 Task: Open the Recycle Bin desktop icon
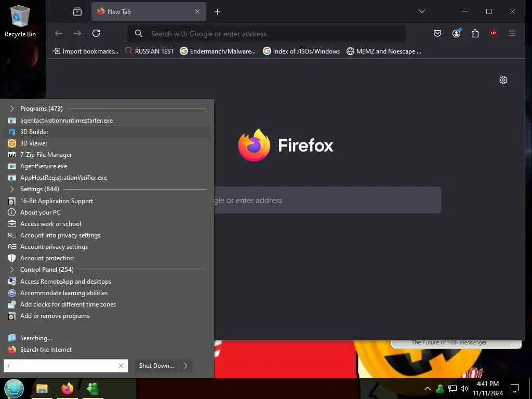click(x=20, y=21)
